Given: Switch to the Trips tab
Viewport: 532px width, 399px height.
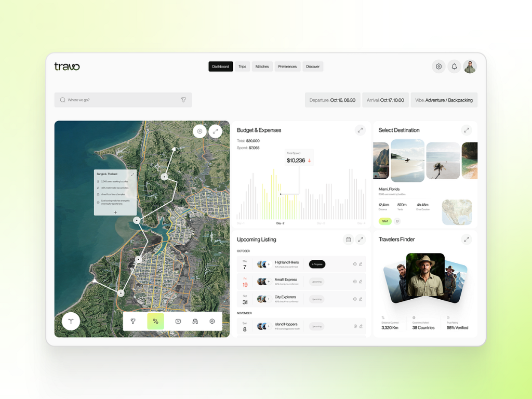Looking at the screenshot, I should click(242, 66).
